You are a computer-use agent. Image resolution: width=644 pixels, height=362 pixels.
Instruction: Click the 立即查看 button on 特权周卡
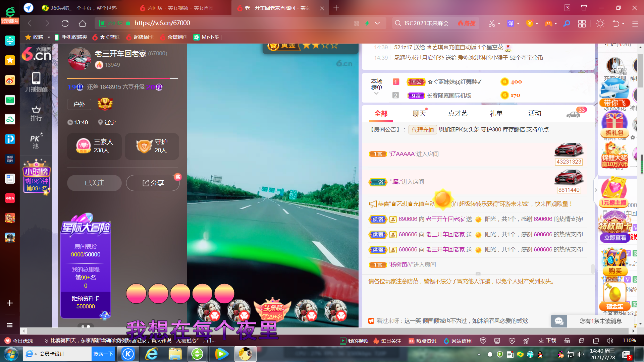coord(615,238)
